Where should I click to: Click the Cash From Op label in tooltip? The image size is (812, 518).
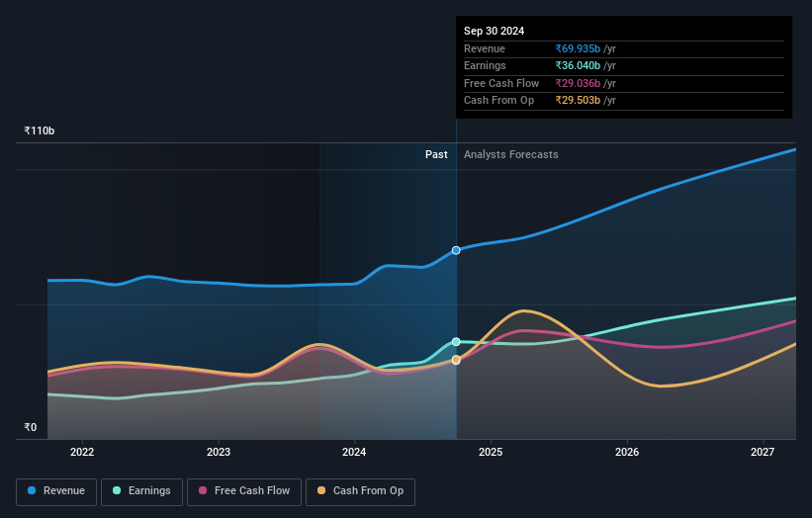498,101
